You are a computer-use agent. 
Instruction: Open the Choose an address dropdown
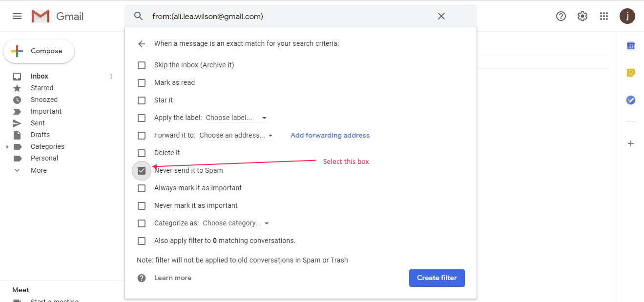pyautogui.click(x=236, y=135)
